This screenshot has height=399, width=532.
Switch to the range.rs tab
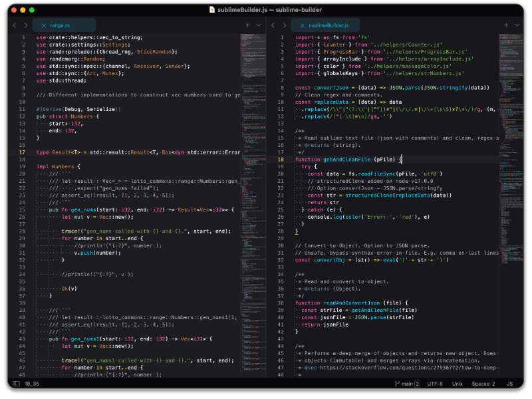click(x=64, y=25)
